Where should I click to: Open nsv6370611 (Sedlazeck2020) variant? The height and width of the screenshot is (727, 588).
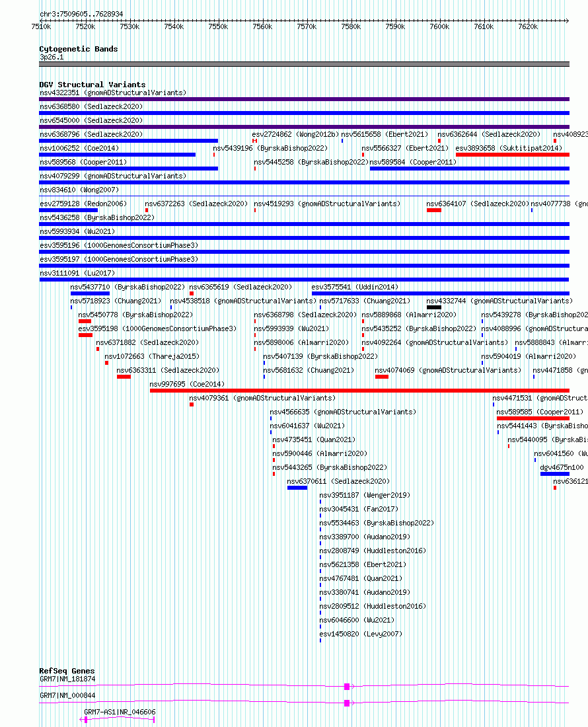coord(338,482)
